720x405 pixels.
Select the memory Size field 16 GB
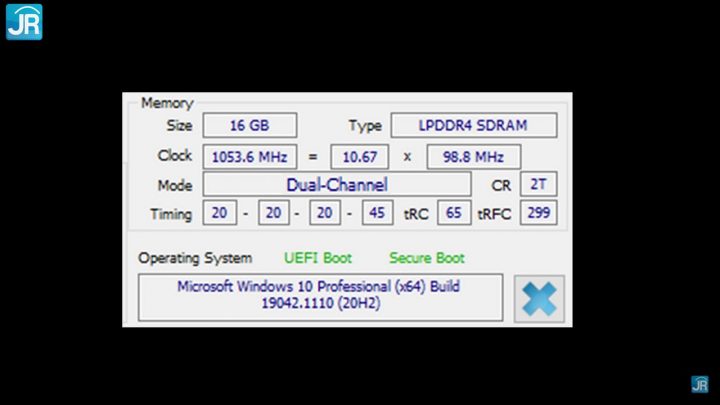pyautogui.click(x=250, y=125)
